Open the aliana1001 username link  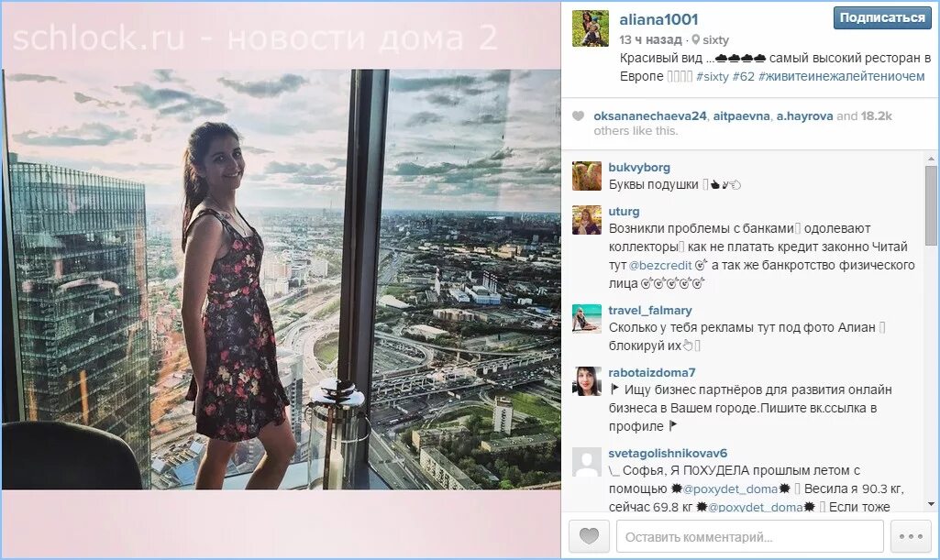tap(658, 20)
